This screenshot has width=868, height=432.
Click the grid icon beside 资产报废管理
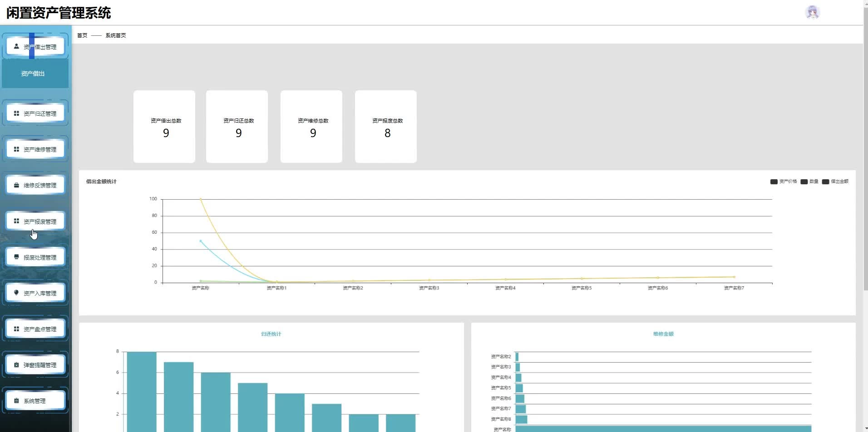16,221
